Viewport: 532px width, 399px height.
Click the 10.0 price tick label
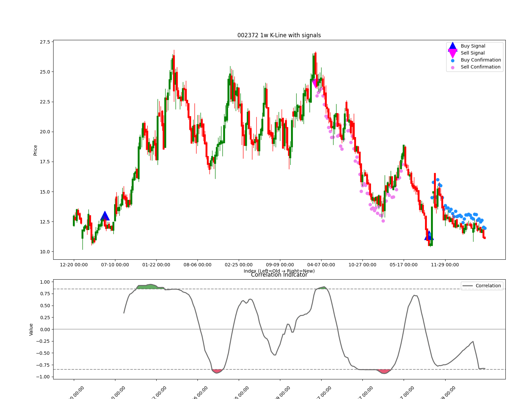tap(45, 252)
